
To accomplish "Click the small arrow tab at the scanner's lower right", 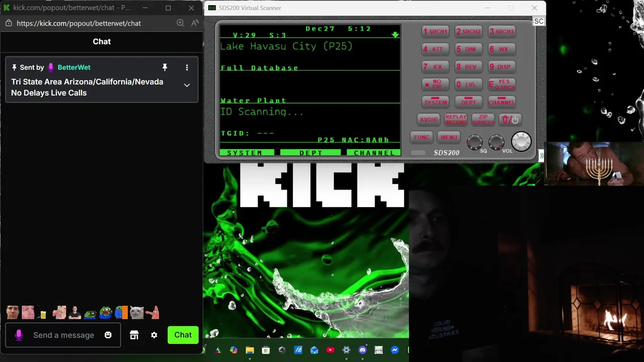I will 541,156.
